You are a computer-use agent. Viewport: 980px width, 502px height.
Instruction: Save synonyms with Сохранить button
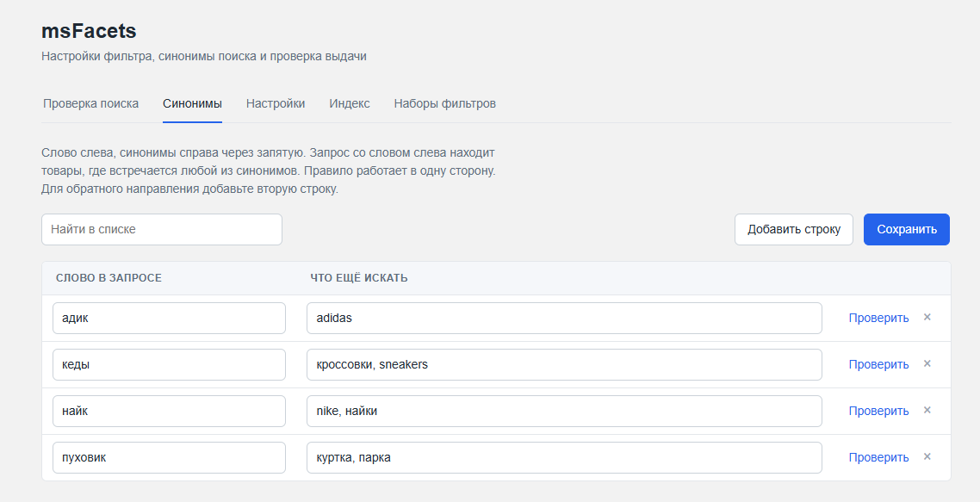point(907,229)
